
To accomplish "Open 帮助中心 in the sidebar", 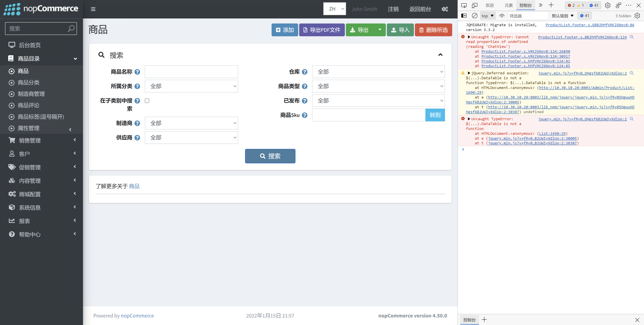I will 30,234.
